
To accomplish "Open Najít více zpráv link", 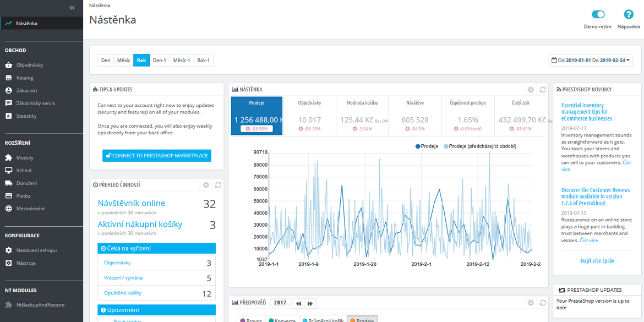I will (597, 261).
